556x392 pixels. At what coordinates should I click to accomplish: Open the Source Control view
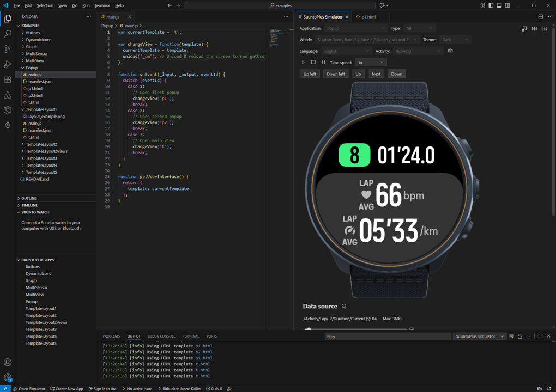tap(8, 49)
